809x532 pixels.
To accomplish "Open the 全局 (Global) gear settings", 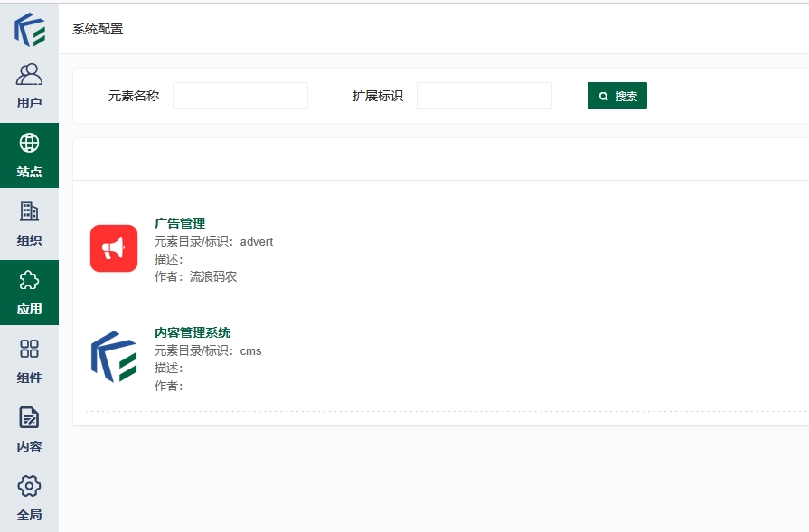I will 29,486.
